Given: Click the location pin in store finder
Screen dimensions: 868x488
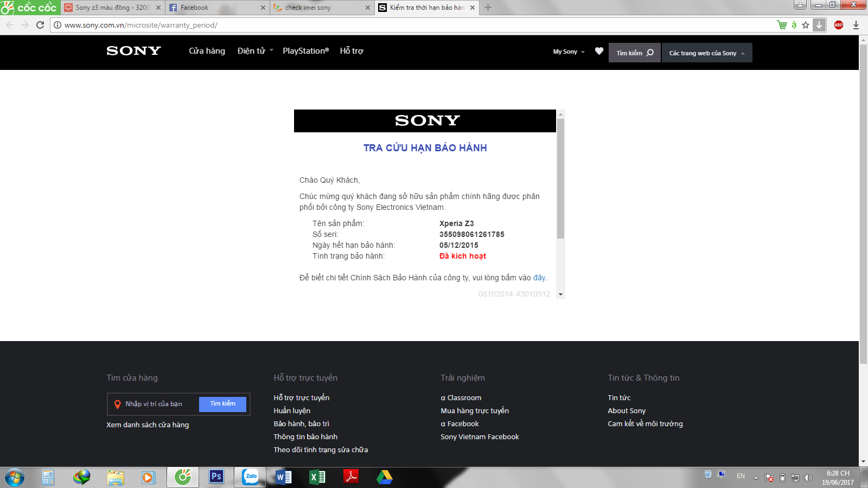Looking at the screenshot, I should [x=117, y=404].
